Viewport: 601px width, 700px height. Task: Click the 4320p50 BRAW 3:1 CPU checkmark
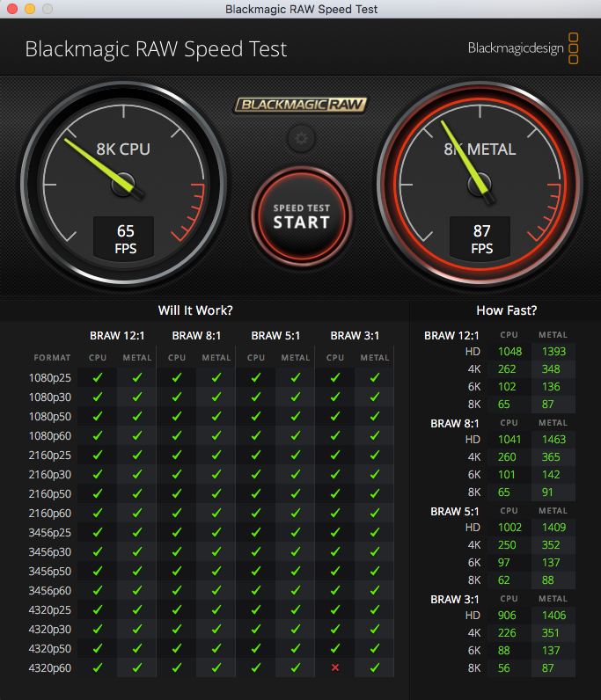[335, 649]
